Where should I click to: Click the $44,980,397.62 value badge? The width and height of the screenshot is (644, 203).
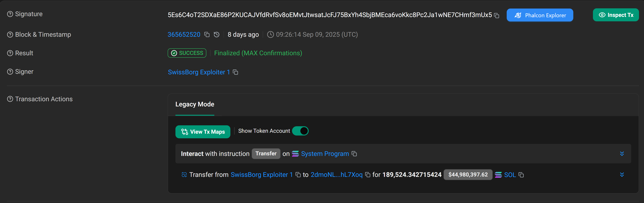468,175
